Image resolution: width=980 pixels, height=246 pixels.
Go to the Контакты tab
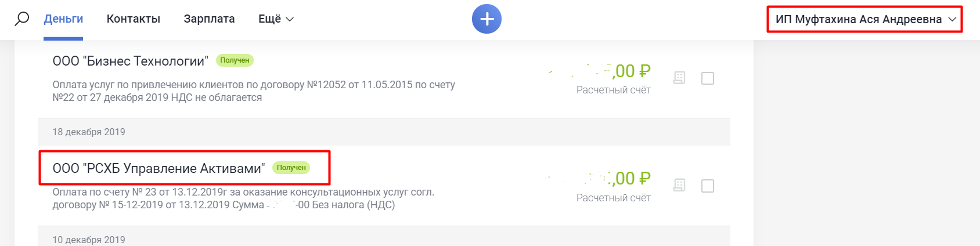[x=134, y=19]
